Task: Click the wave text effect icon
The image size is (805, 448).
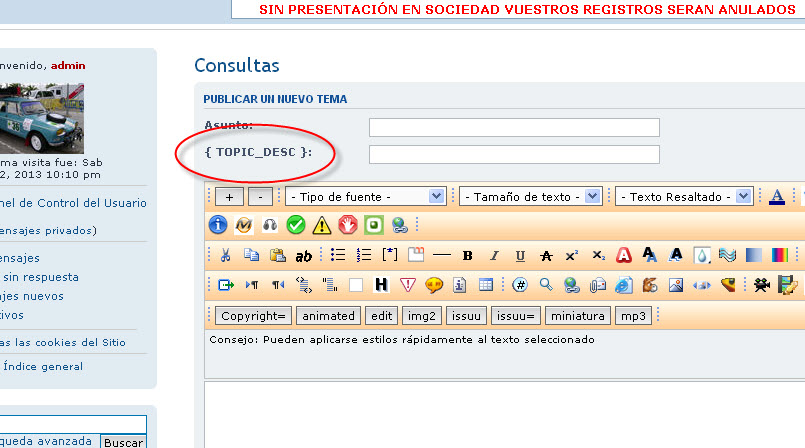Action: click(x=727, y=255)
